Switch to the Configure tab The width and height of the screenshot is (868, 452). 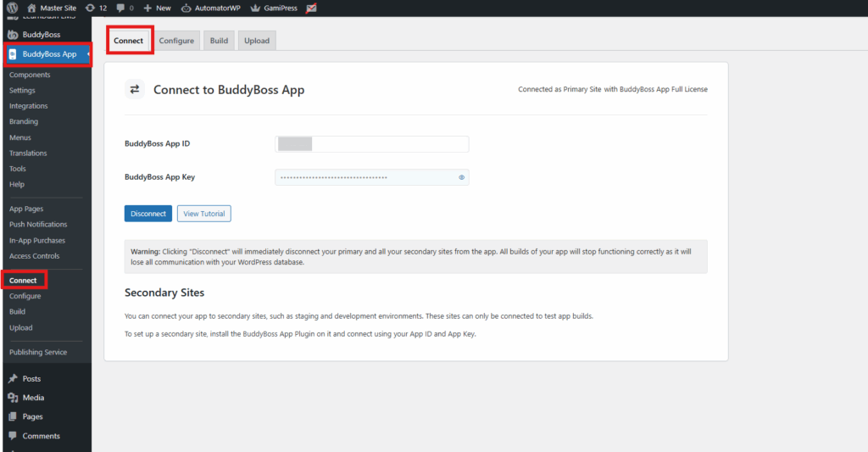click(176, 41)
